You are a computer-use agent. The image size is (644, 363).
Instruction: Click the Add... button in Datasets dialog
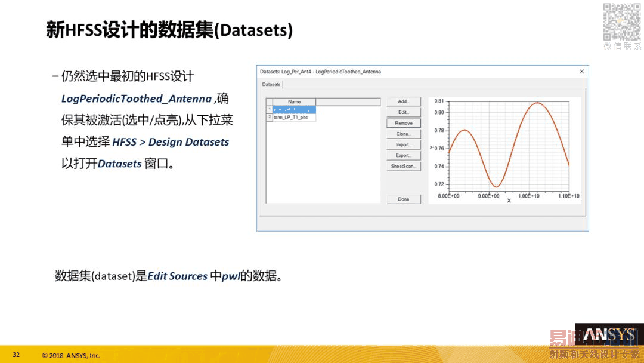(403, 101)
